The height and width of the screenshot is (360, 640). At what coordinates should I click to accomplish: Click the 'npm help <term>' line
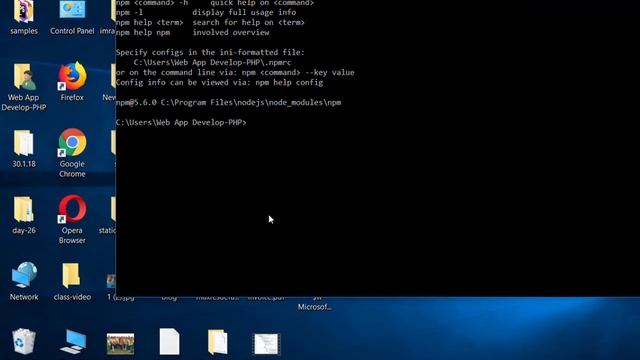pos(210,22)
